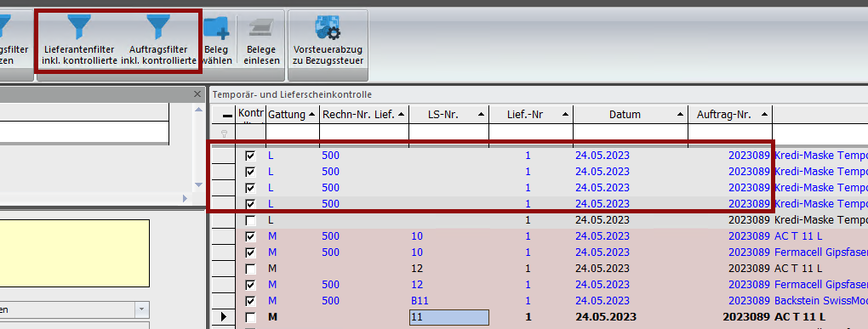Click the yellow note field in left panel
The width and height of the screenshot is (868, 329).
[75, 253]
